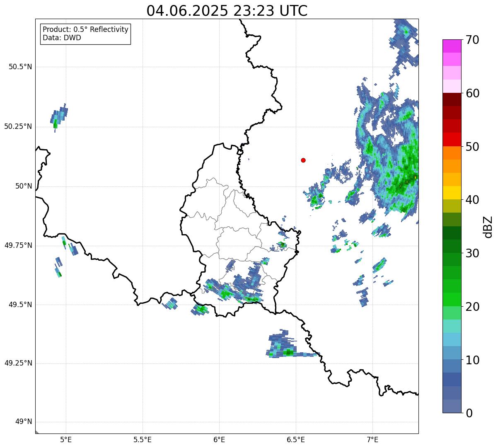The height and width of the screenshot is (448, 498).
Task: Click the colorbar tick label 70
Action: coord(472,40)
